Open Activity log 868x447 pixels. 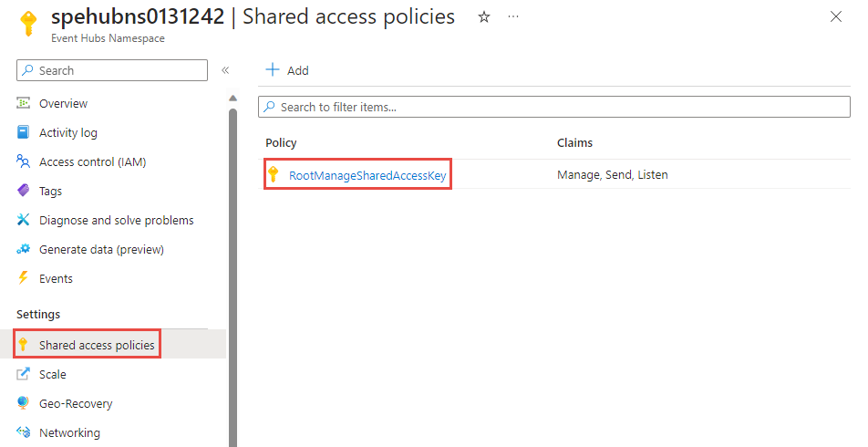pos(68,133)
